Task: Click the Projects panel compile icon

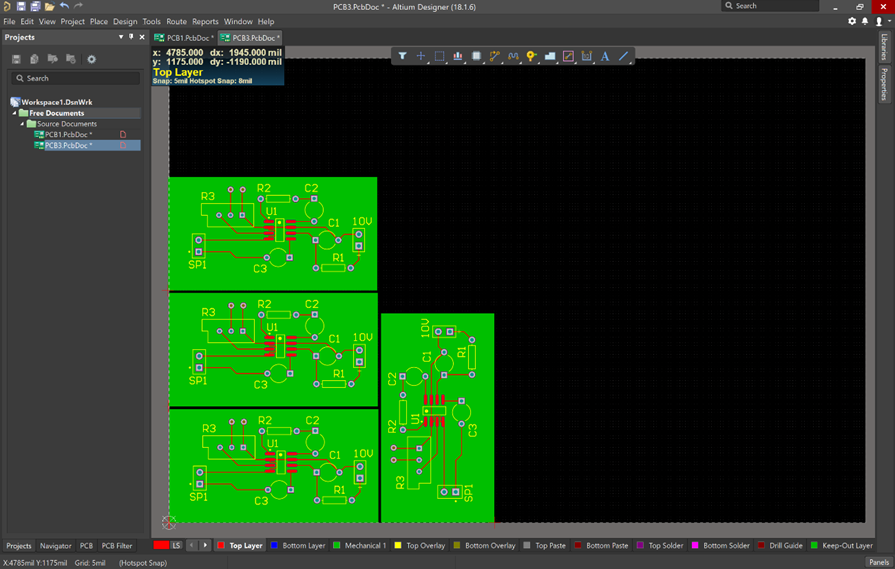Action: [34, 59]
